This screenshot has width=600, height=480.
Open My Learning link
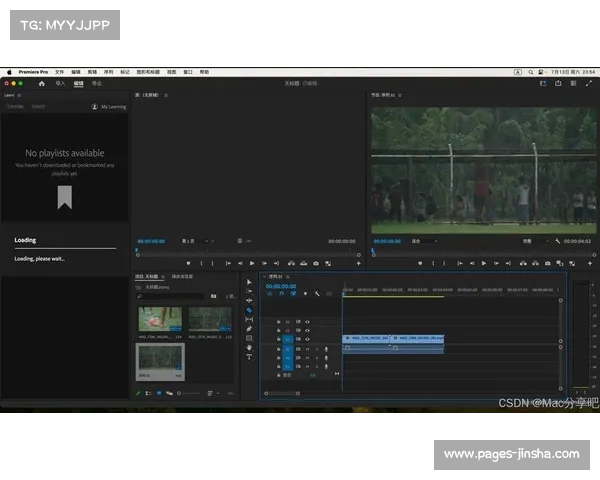(x=109, y=107)
